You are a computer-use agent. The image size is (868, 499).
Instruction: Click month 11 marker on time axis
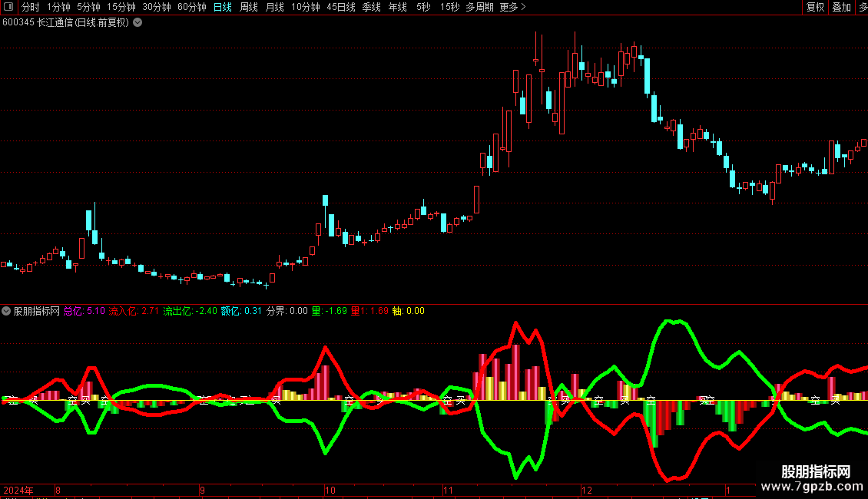[x=448, y=490]
